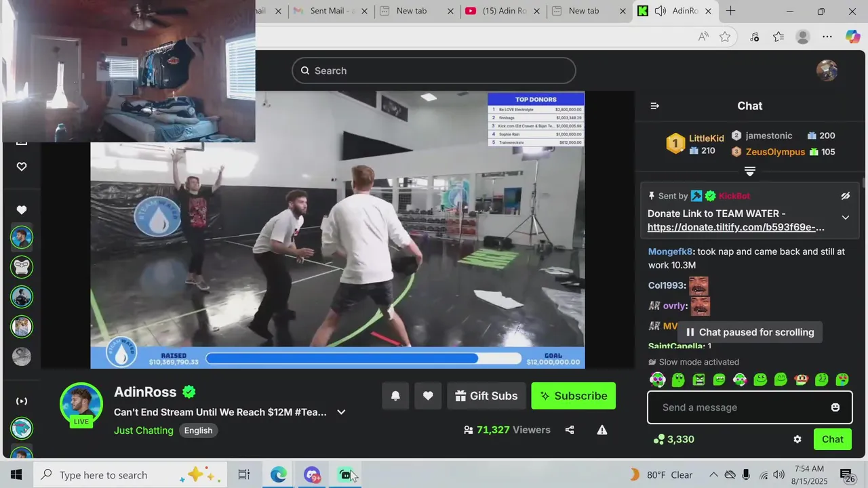Hide the pinned KickBot message
868x488 pixels.
845,196
